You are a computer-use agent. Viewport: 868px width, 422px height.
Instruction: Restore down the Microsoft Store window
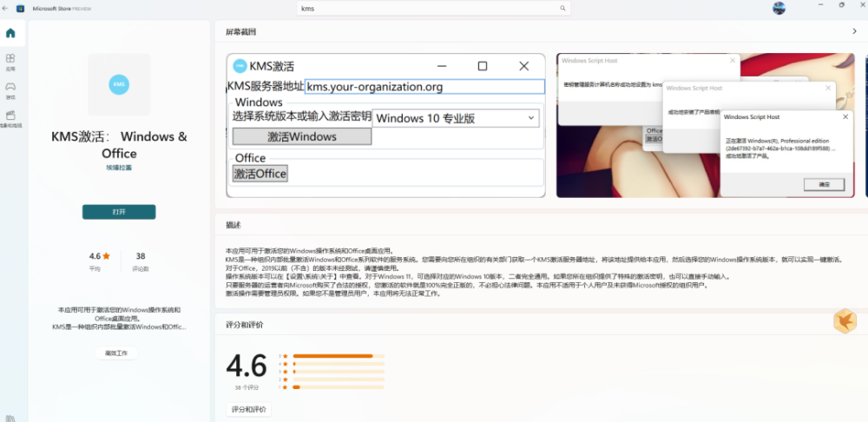841,4
